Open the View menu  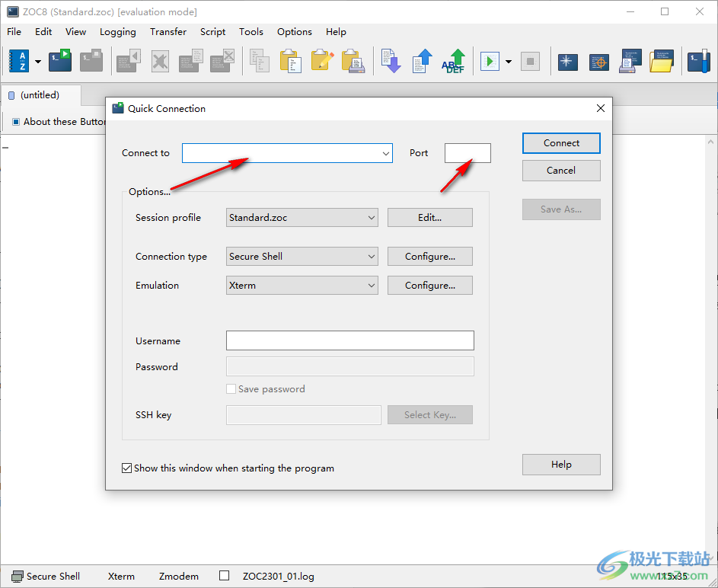(x=75, y=31)
